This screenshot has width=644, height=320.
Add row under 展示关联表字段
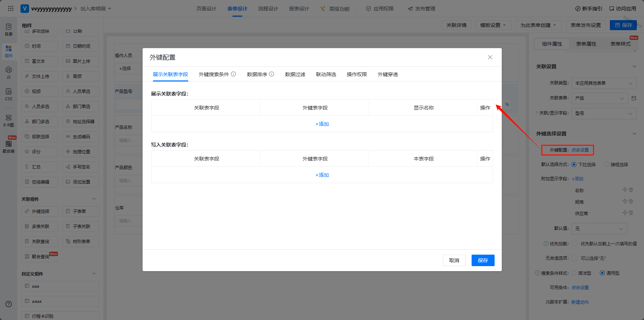322,124
